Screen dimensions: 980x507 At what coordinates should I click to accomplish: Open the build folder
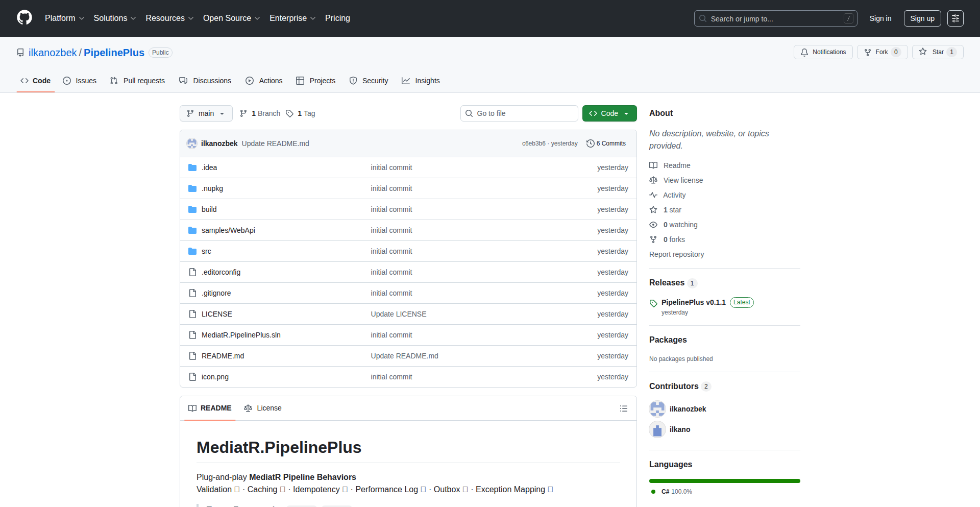[209, 209]
